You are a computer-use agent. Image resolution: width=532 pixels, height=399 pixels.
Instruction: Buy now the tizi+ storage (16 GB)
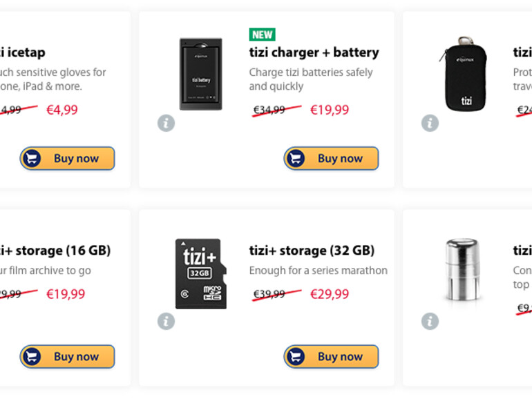(67, 357)
